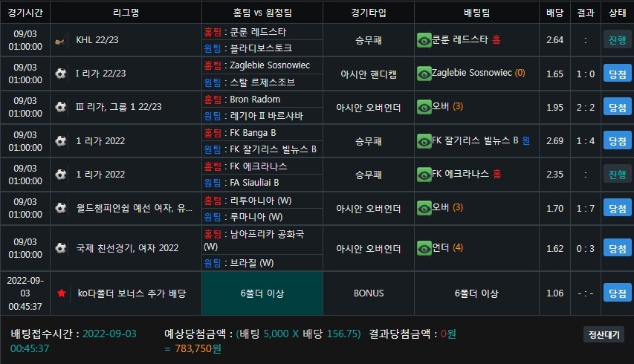Click the soccer ball icon in FK Banga B row
This screenshot has width=634, height=364.
pos(61,141)
